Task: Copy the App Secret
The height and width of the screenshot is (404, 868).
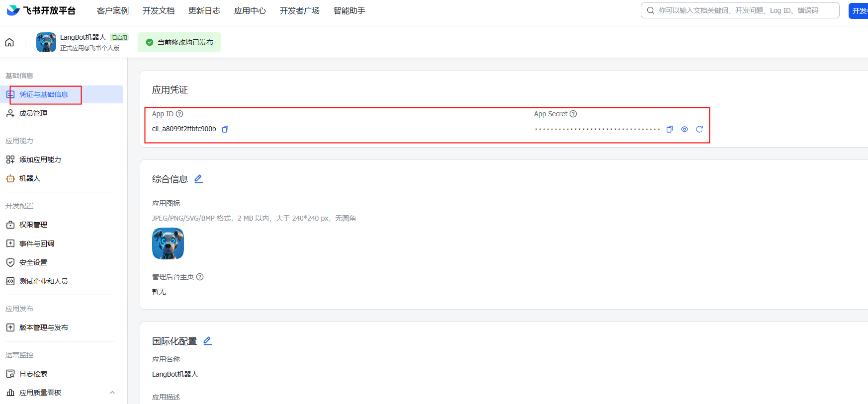Action: pos(670,129)
